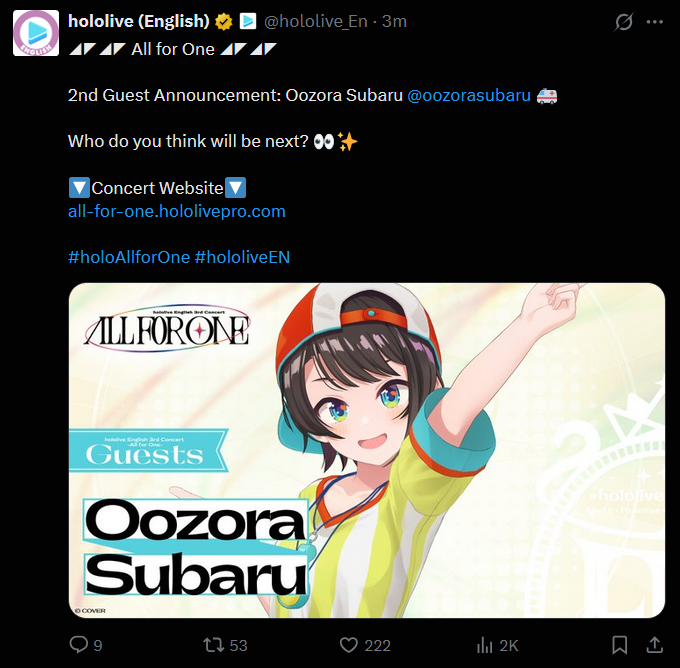This screenshot has height=668, width=680.
Task: Bookmark this tweet
Action: click(x=620, y=645)
